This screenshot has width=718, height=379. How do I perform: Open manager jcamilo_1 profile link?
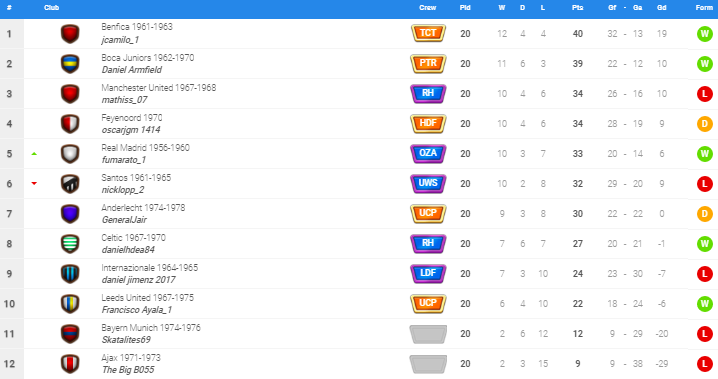tap(120, 40)
